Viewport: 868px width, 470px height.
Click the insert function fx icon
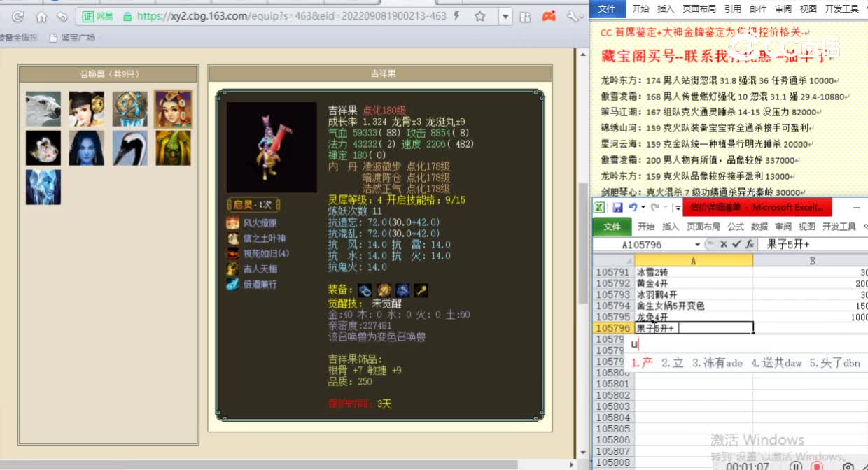point(750,245)
